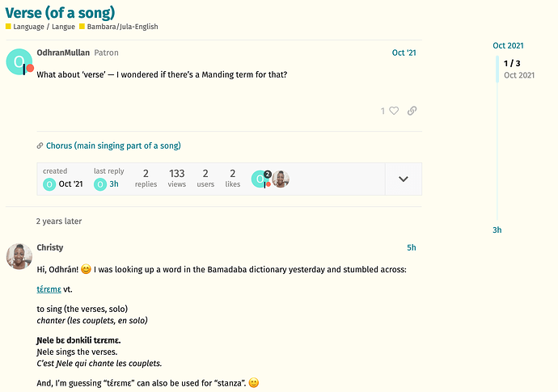The image size is (558, 392).
Task: Open OdhranMullan's large avatar
Action: point(19,62)
